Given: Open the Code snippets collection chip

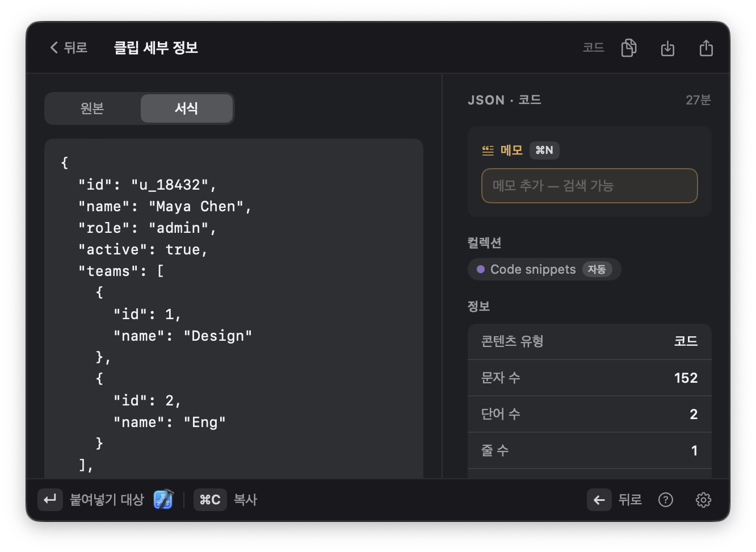Looking at the screenshot, I should pos(544,269).
